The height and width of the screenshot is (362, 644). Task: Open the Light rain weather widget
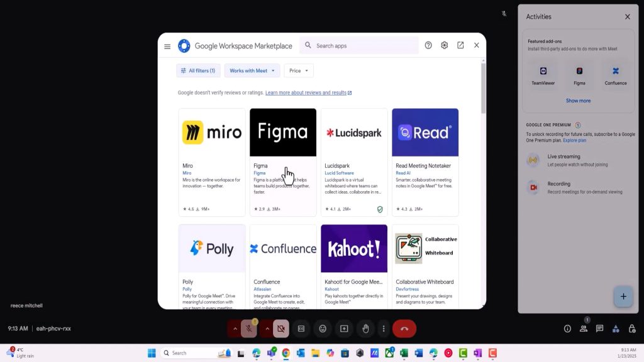(21, 353)
